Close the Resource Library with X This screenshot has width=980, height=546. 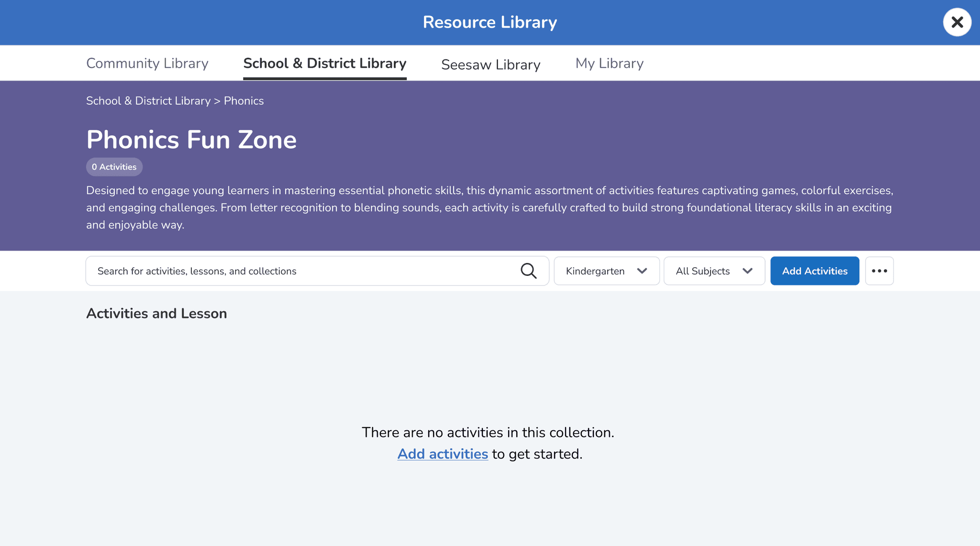tap(957, 22)
